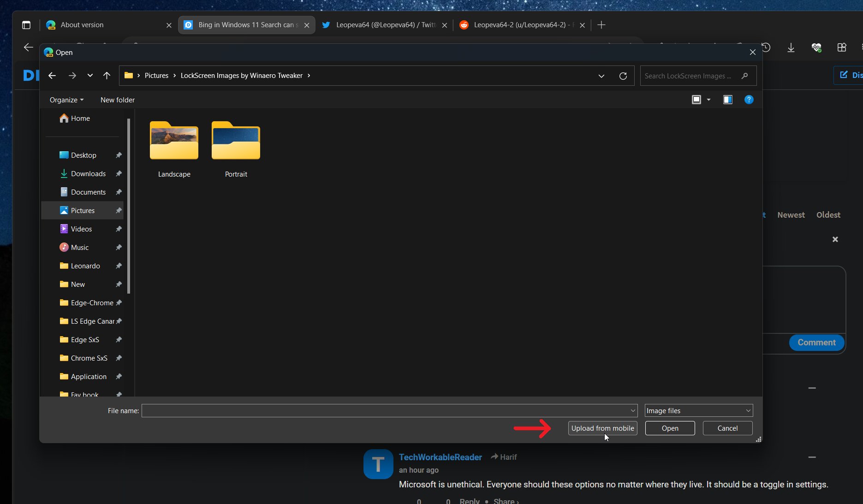Go up one folder level

(107, 76)
